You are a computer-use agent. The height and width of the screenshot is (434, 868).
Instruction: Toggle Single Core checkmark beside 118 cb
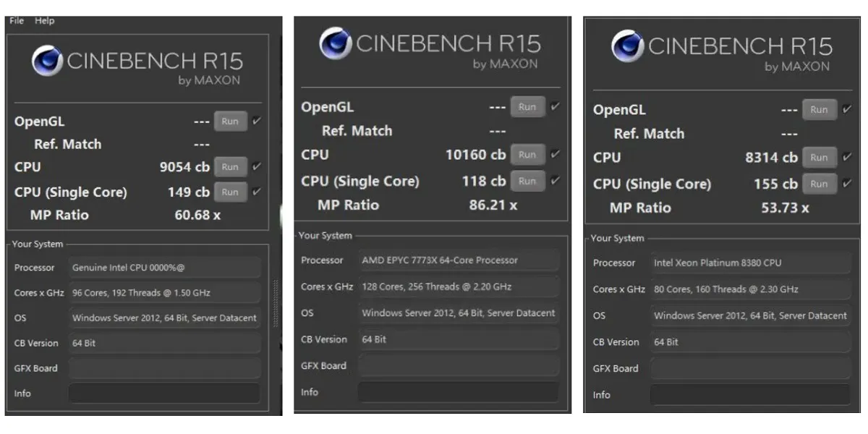click(555, 181)
